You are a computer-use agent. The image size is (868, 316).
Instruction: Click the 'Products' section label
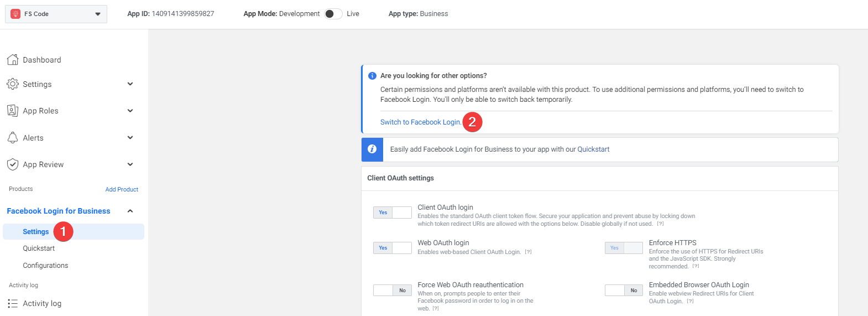point(21,189)
